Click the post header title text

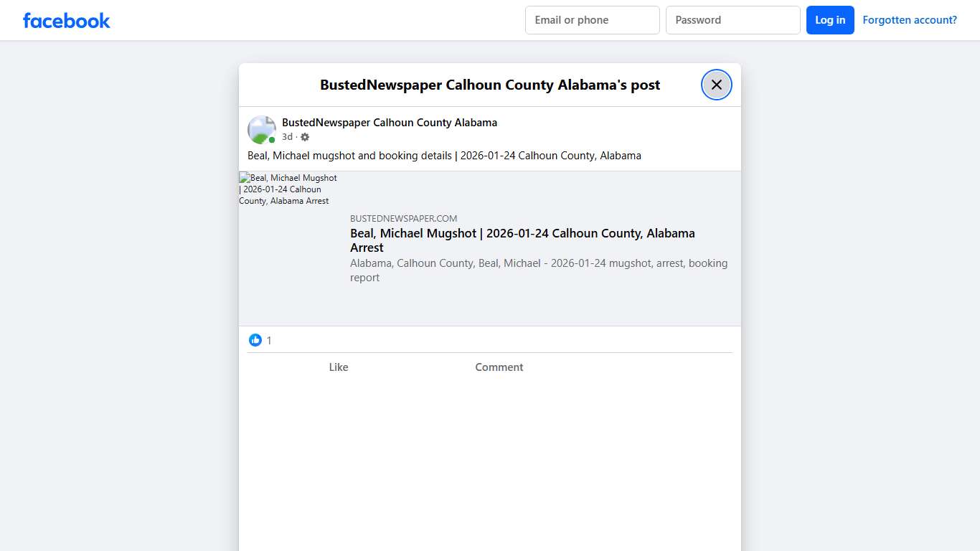click(490, 85)
